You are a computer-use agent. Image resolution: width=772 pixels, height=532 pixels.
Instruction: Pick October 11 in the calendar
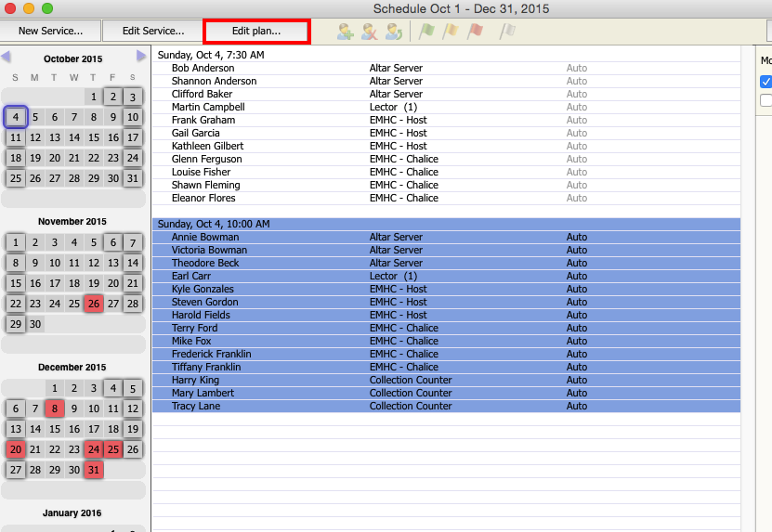[15, 137]
